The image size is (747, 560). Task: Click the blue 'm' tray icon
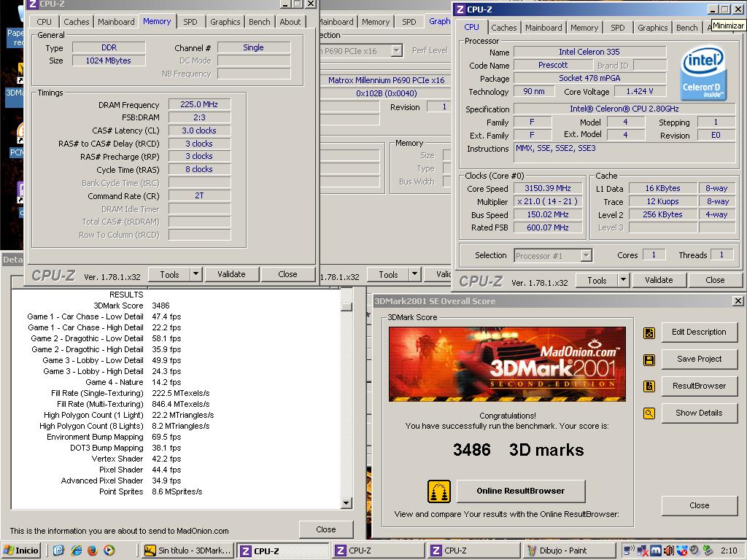(656, 551)
